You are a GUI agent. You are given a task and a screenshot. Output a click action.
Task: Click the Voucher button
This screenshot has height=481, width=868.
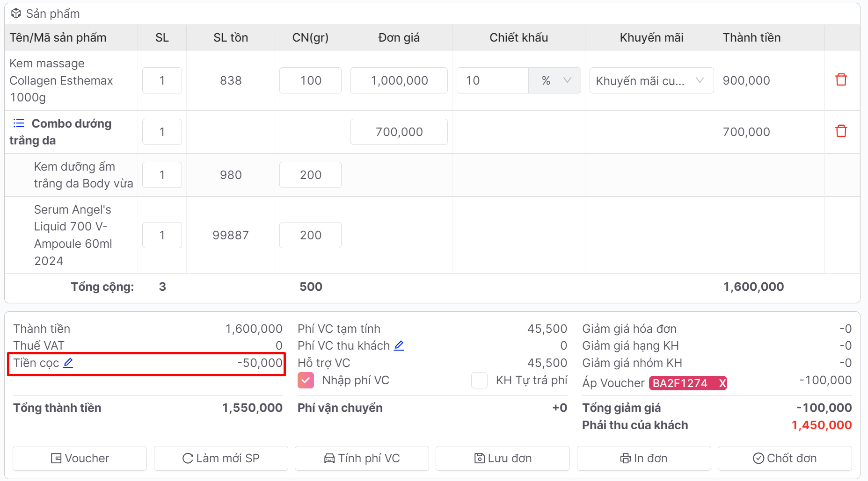(80, 458)
